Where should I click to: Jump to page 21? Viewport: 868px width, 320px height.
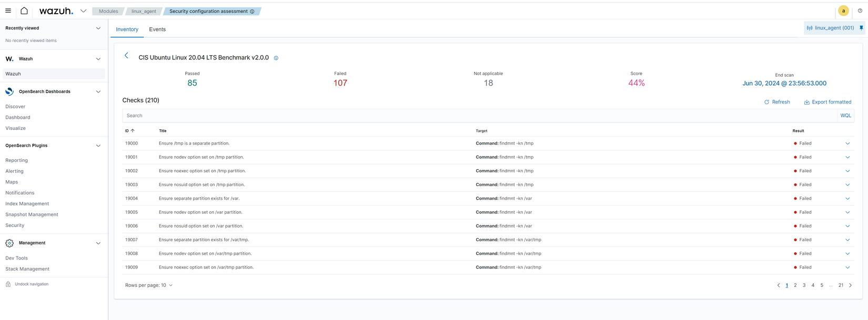pyautogui.click(x=841, y=285)
